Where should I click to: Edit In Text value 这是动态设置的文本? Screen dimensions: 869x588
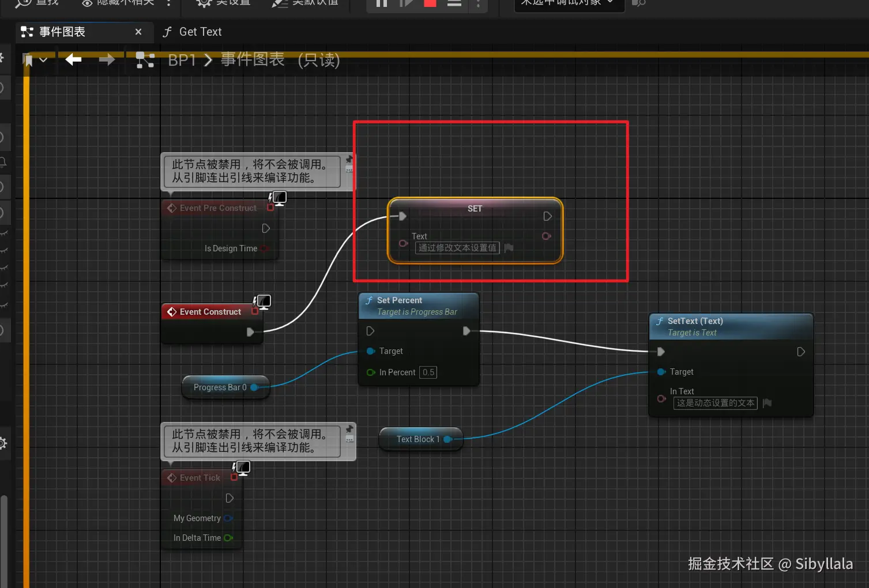click(715, 403)
